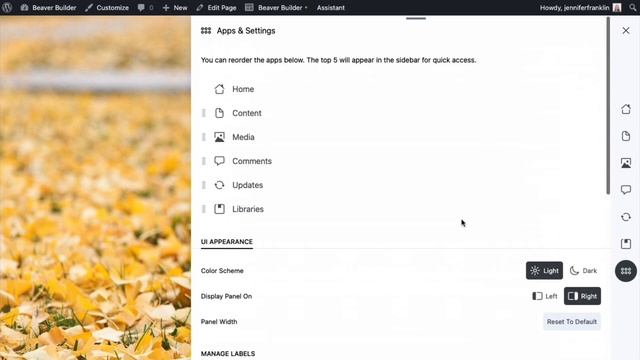Image resolution: width=640 pixels, height=360 pixels.
Task: Display the panel on the Right
Action: click(582, 296)
